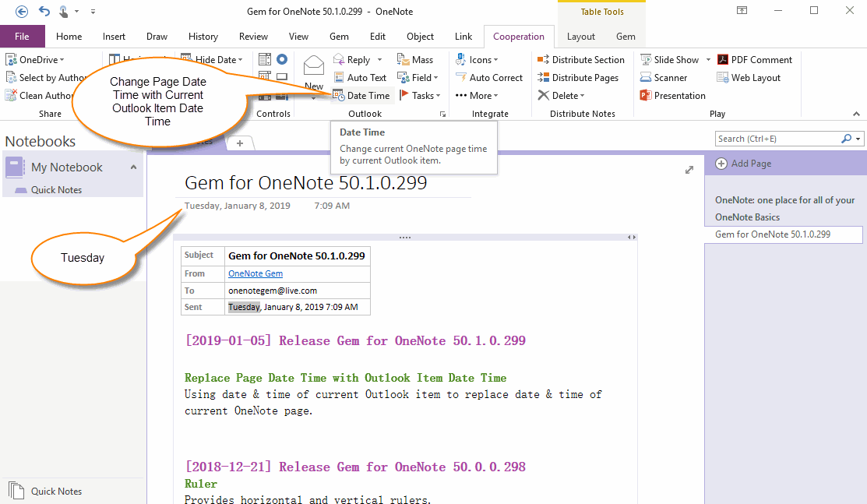Click the list box control icon in Controls

click(x=265, y=59)
